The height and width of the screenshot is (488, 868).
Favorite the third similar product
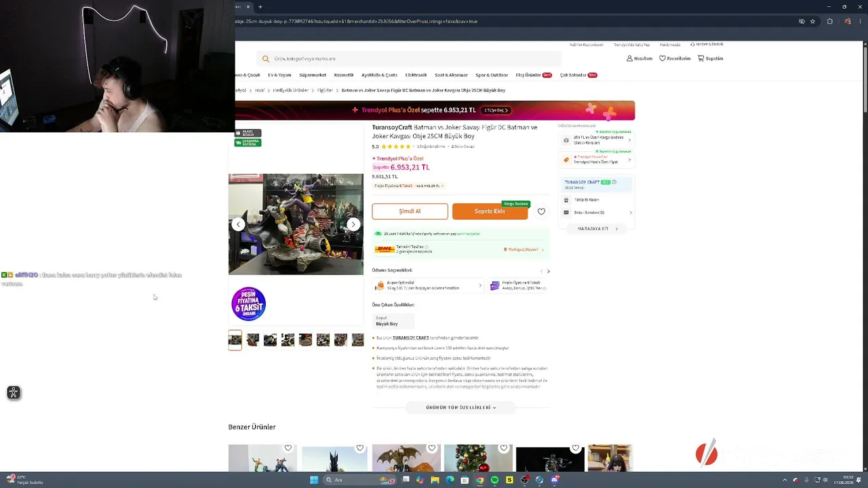(x=432, y=448)
